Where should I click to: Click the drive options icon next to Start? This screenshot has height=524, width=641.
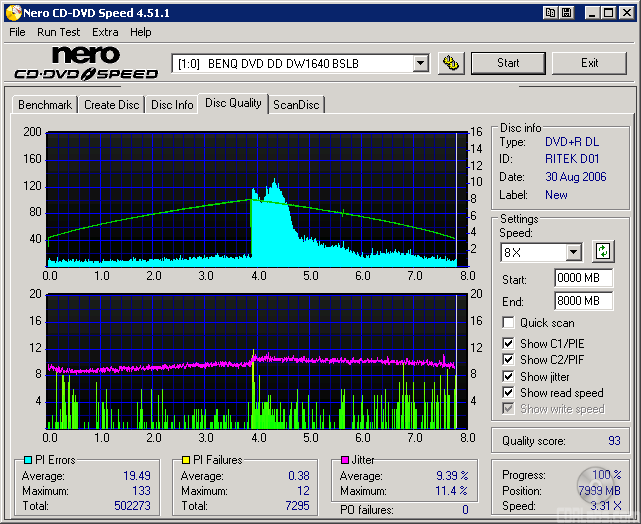pos(451,63)
